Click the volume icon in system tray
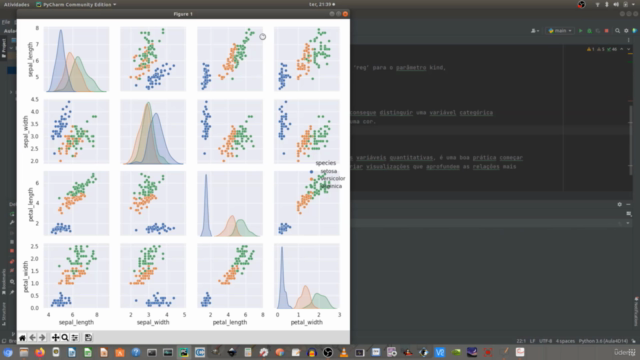 [616, 4]
